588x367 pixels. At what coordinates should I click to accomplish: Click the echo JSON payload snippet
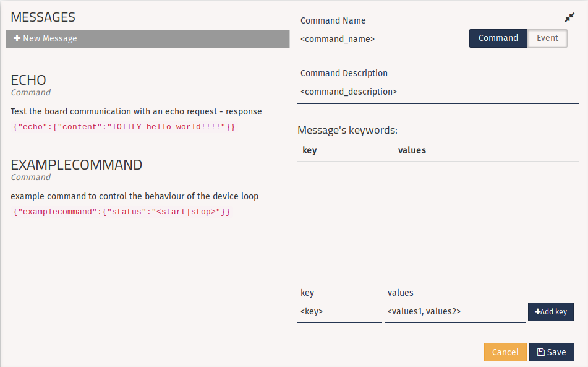tap(124, 127)
